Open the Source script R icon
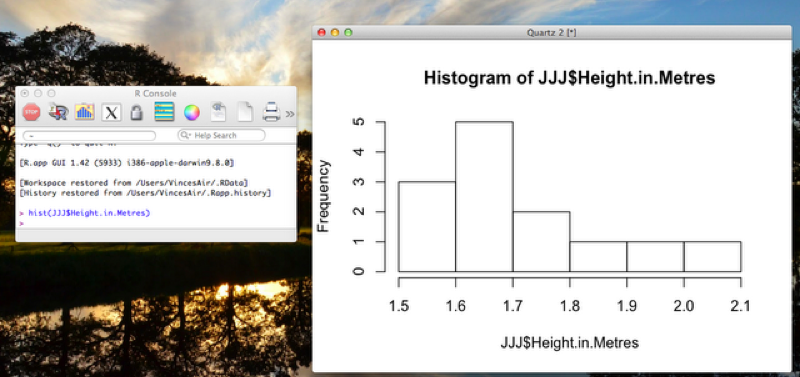 coord(58,112)
